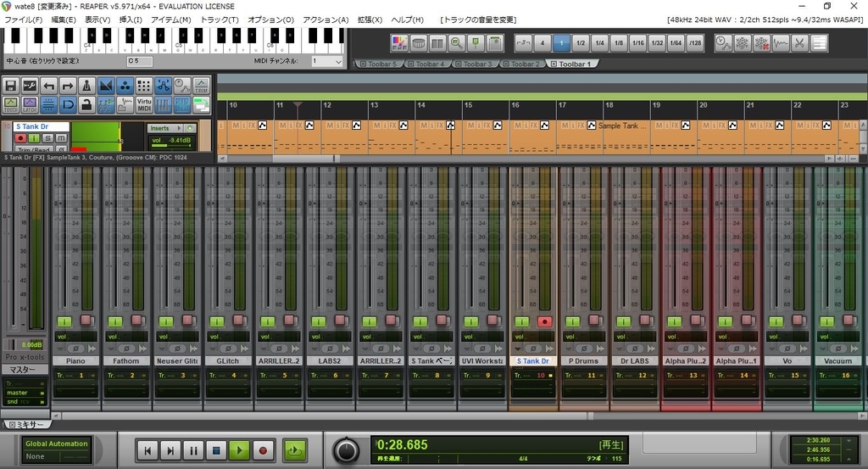Expand the Inserts arrow on S Tank Dr
This screenshot has height=469, width=868.
(x=179, y=128)
